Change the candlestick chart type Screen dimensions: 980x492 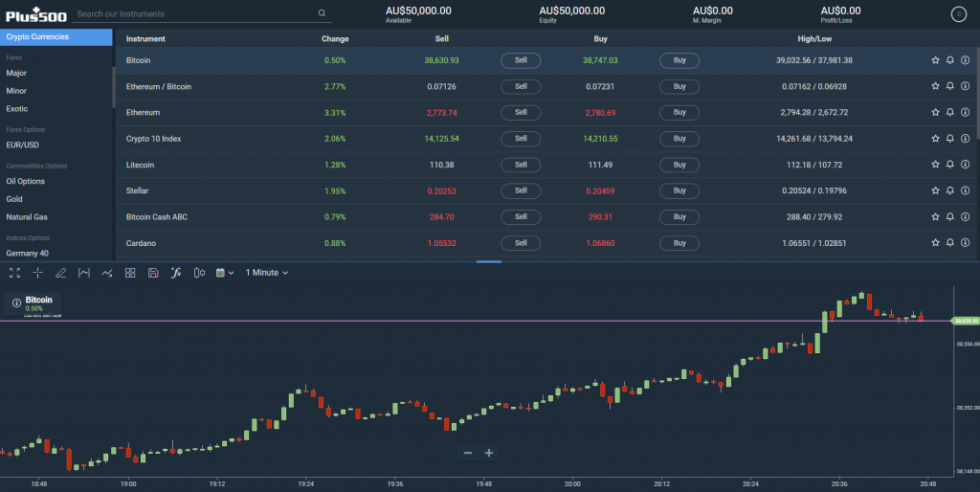pyautogui.click(x=199, y=273)
